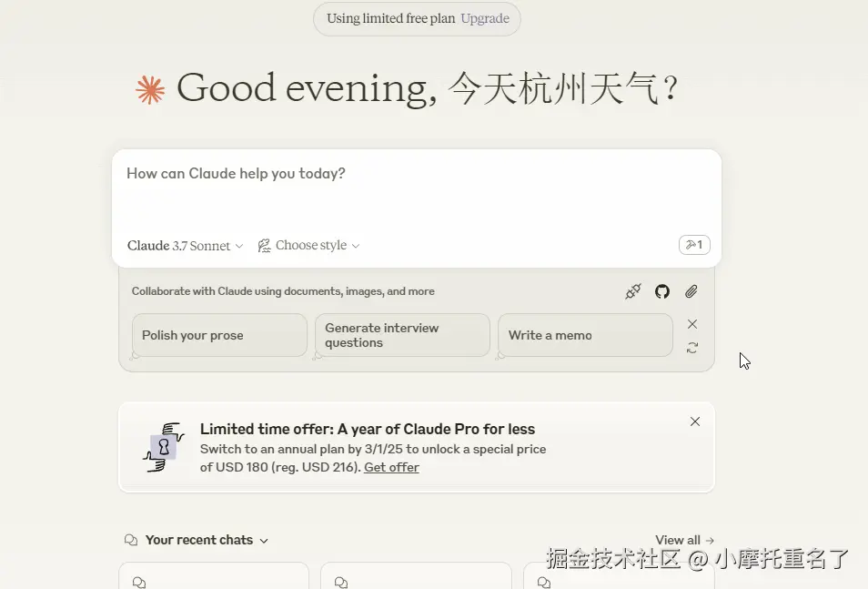
Task: Click the hammer tools badge showing 1
Action: pyautogui.click(x=694, y=245)
